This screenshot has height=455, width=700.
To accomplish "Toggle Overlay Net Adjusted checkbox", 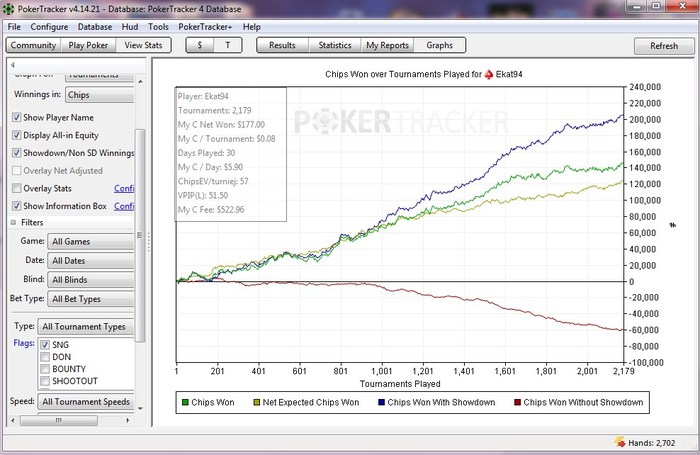I will click(x=17, y=171).
